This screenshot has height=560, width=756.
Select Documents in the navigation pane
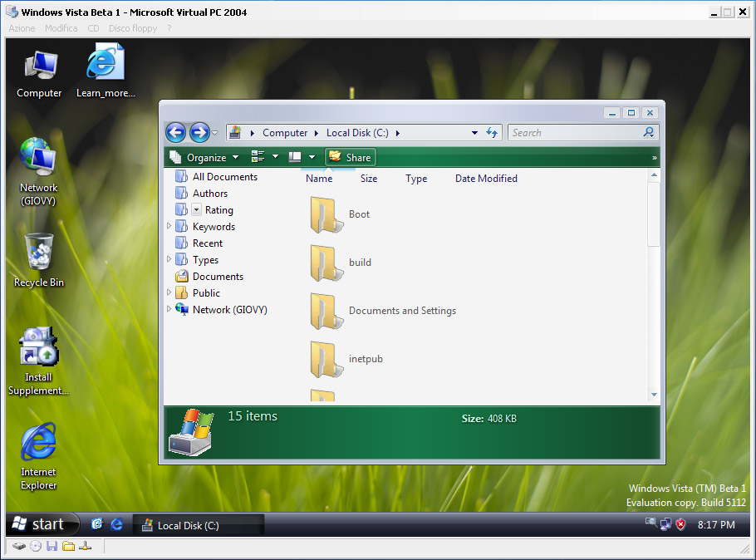pyautogui.click(x=218, y=277)
